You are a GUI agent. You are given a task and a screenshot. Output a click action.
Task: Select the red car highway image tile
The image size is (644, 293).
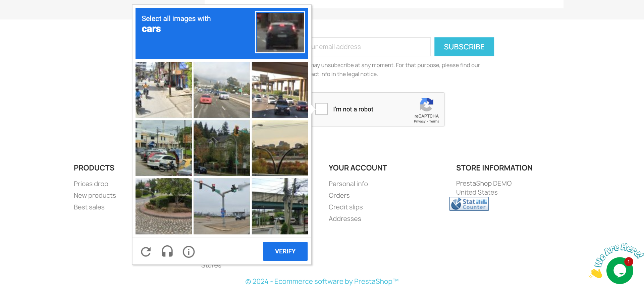pyautogui.click(x=222, y=90)
